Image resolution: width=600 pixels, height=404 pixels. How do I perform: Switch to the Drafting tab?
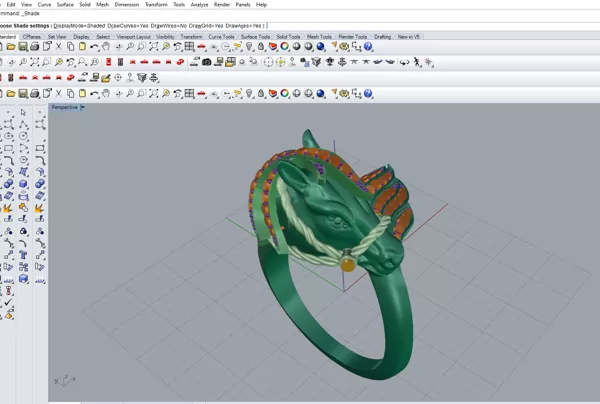[x=382, y=37]
